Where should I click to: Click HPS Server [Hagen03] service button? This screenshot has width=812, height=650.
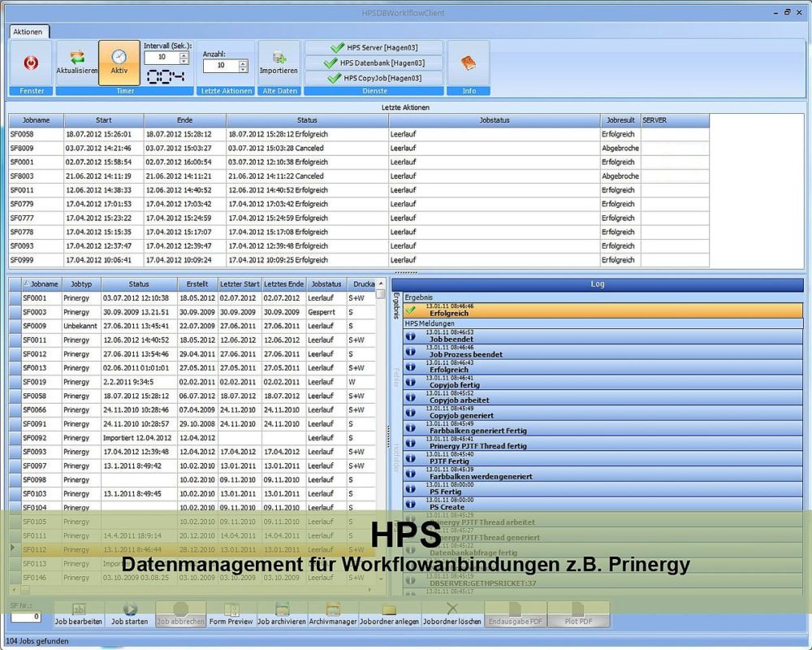coord(374,48)
